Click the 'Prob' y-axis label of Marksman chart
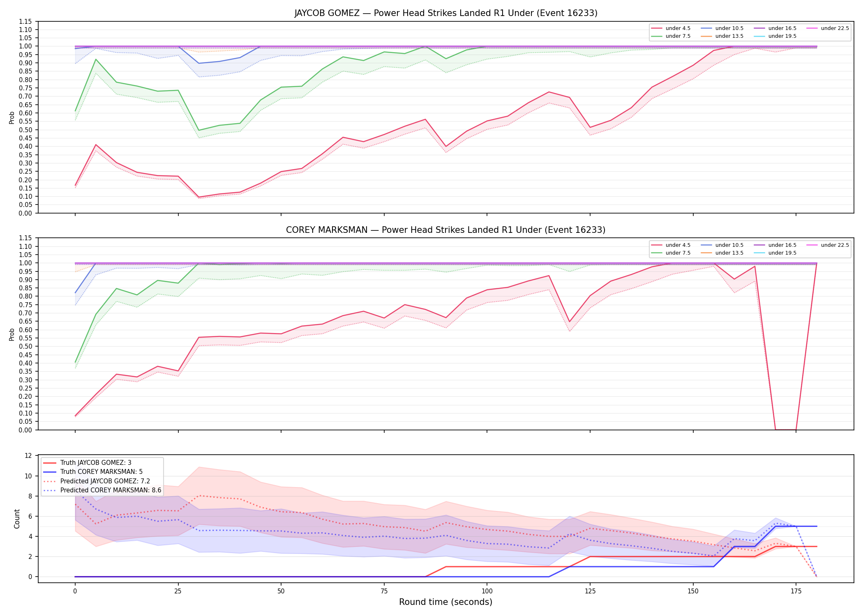Screen dimensions: 863x616 12,334
